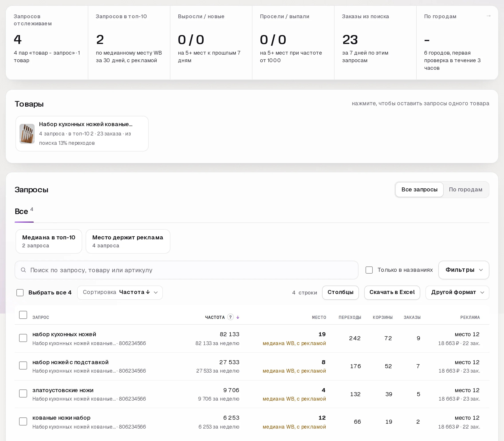Filter by Медиана в топ-10 chip

pos(49,241)
